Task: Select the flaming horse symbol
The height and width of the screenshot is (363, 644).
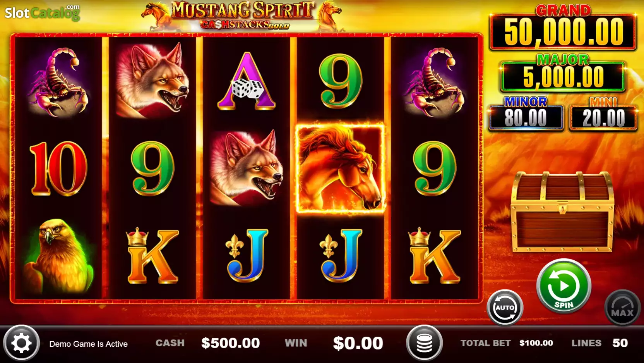Action: point(341,168)
